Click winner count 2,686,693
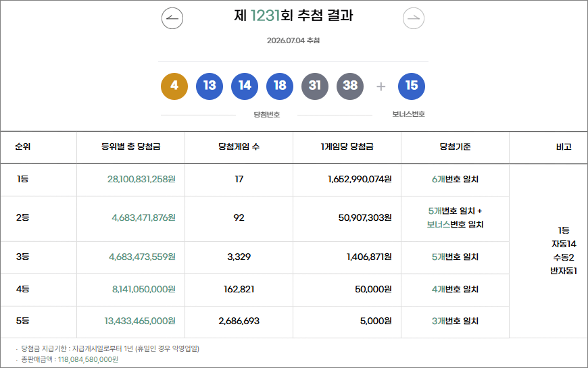The height and width of the screenshot is (368, 588). 239,321
